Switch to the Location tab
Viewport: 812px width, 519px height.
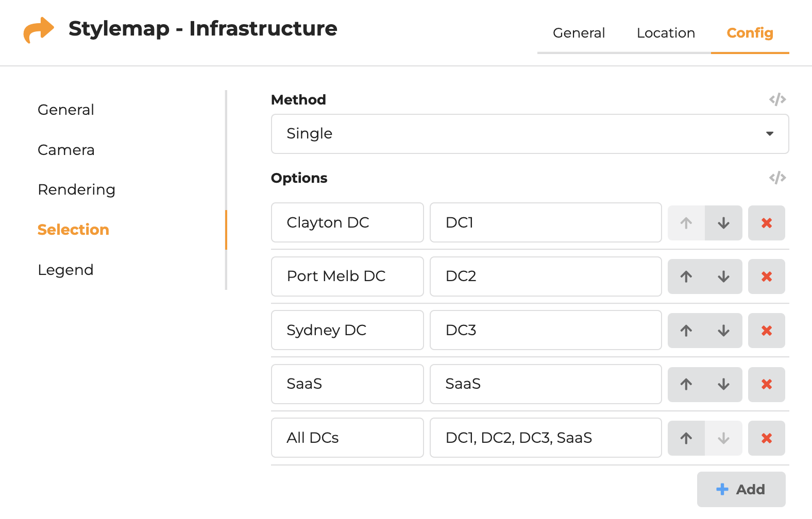666,33
